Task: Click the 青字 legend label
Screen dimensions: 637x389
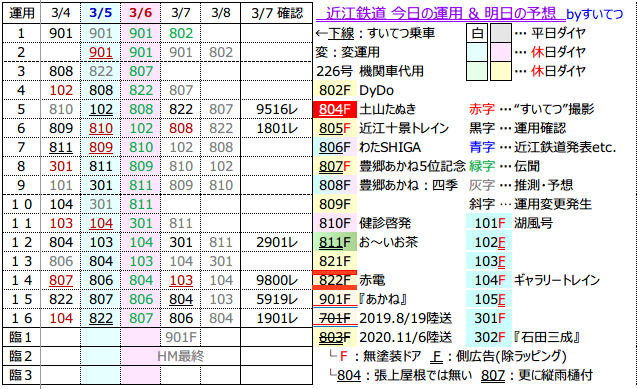Action: (482, 147)
